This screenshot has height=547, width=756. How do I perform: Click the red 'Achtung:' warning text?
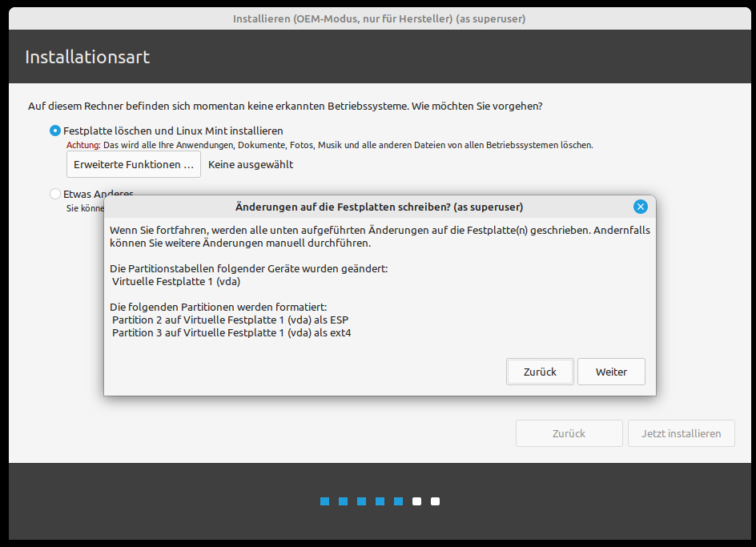point(83,145)
